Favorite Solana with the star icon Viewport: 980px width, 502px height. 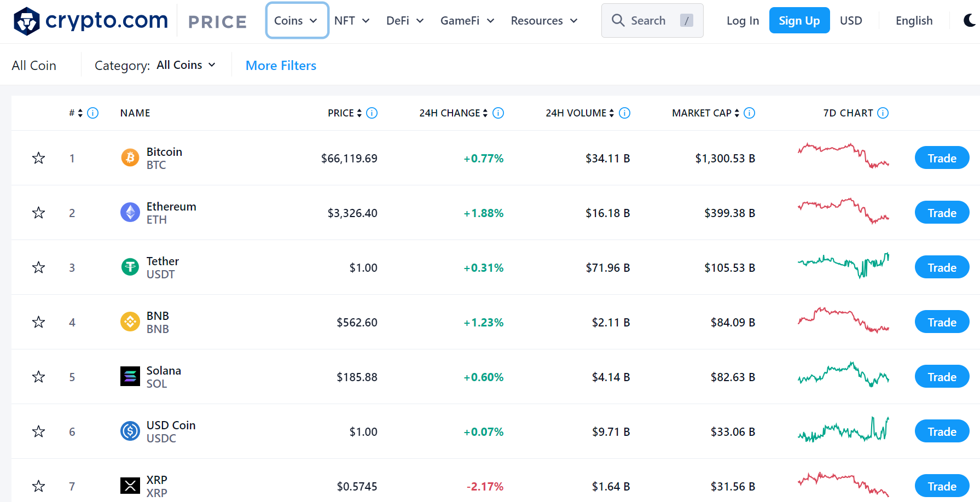pyautogui.click(x=38, y=377)
